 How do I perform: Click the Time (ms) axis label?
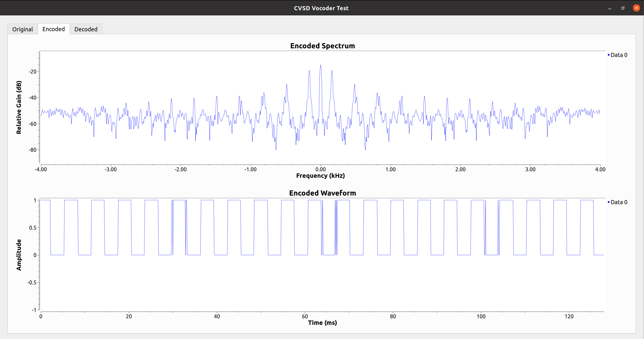point(322,322)
